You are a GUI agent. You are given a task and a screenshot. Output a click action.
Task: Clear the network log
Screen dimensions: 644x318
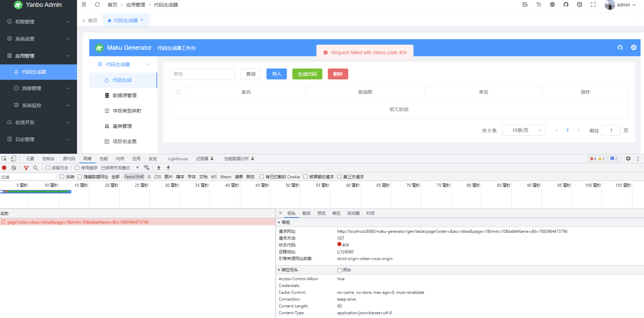click(14, 168)
